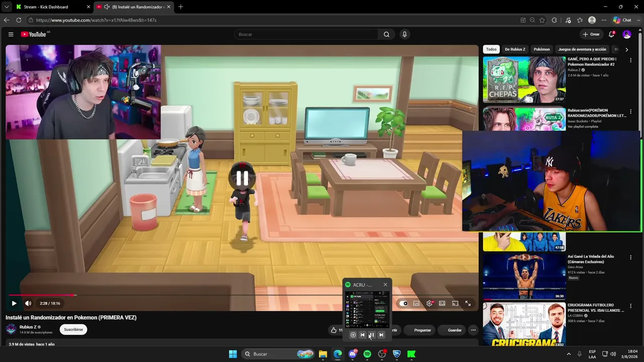Click the Crear button

(x=591, y=34)
